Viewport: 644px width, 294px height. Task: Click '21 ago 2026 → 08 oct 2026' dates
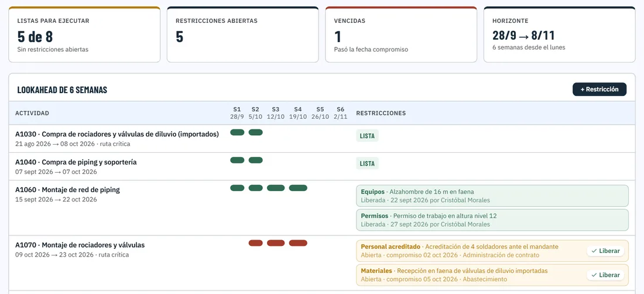[x=56, y=144]
